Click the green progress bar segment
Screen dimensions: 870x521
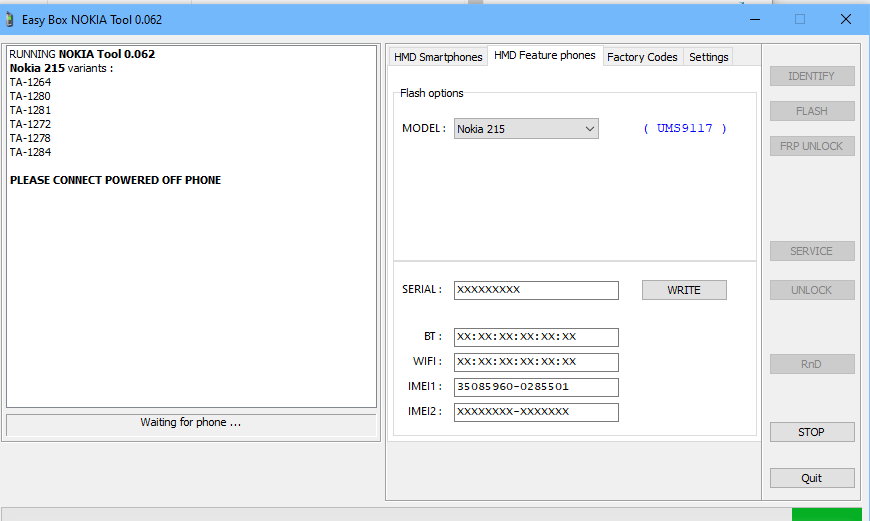click(826, 514)
